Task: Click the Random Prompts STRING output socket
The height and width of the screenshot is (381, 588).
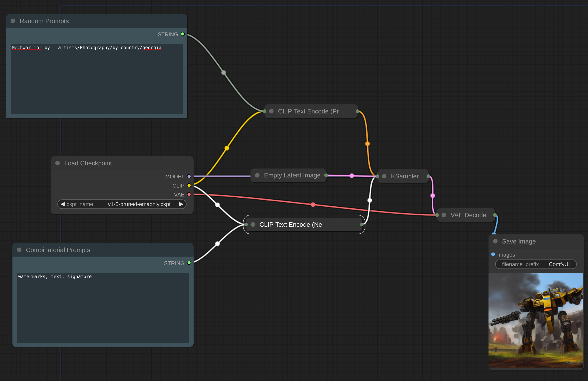Action: (183, 34)
